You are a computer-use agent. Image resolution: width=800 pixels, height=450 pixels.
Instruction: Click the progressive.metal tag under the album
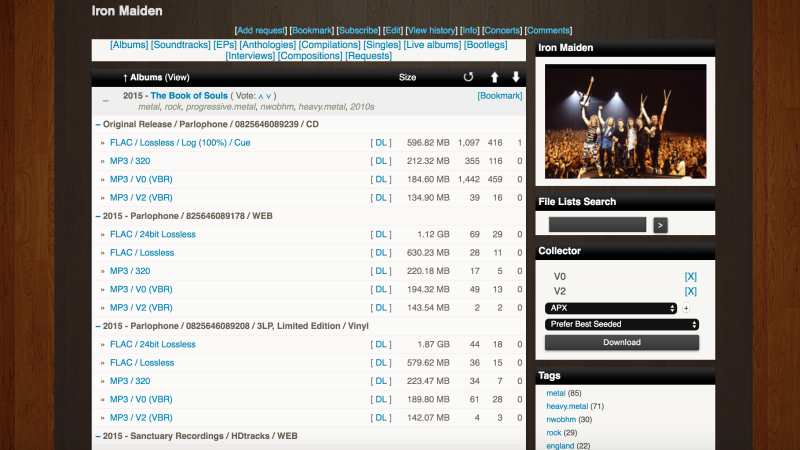click(221, 107)
